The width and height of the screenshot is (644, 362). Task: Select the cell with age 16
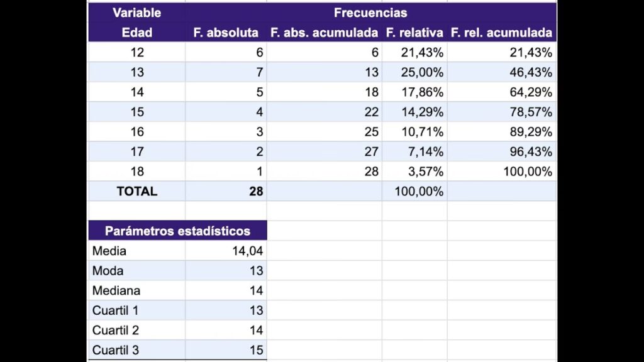[x=136, y=132]
